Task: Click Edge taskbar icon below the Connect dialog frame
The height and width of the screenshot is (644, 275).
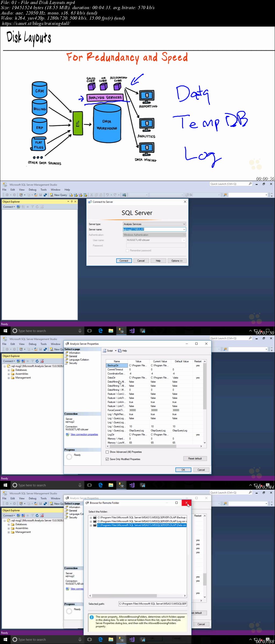Action: pos(100,331)
